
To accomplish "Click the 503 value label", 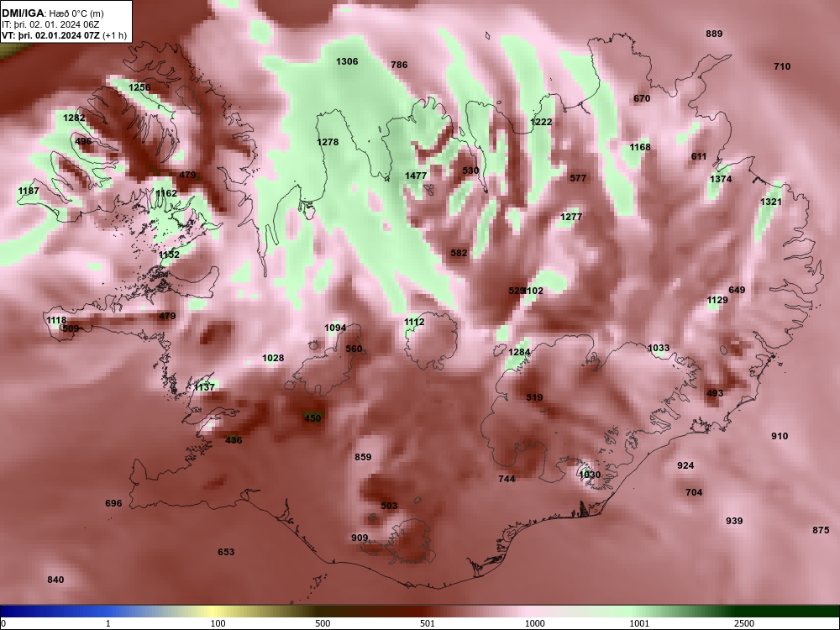I will click(389, 506).
